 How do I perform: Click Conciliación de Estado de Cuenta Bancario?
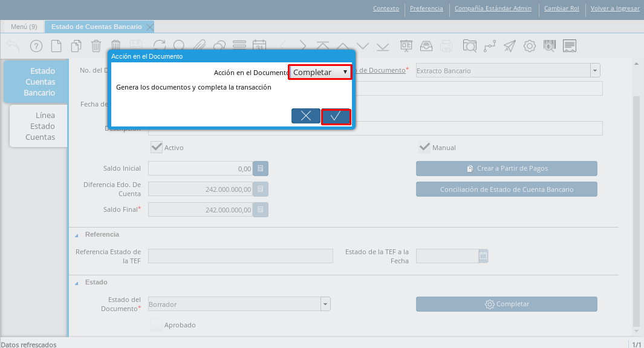point(506,189)
